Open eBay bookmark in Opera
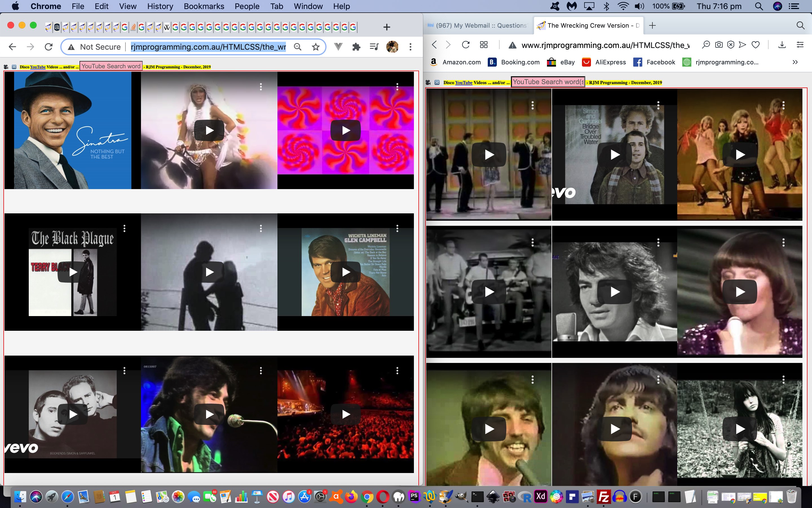This screenshot has height=508, width=812. pyautogui.click(x=561, y=62)
